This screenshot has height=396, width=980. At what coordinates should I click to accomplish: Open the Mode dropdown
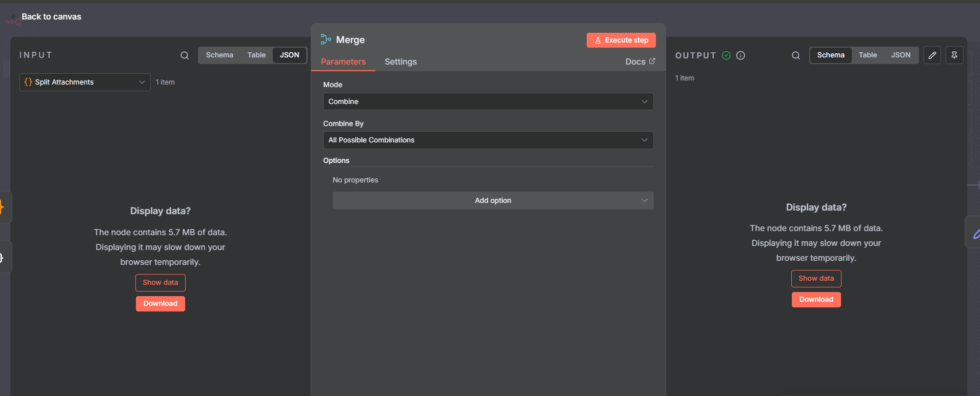(x=488, y=101)
